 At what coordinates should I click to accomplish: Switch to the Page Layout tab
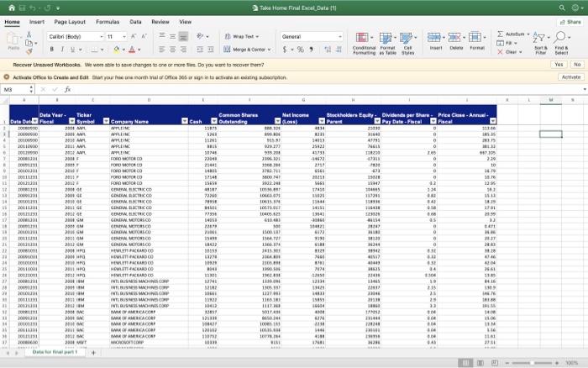click(x=70, y=22)
